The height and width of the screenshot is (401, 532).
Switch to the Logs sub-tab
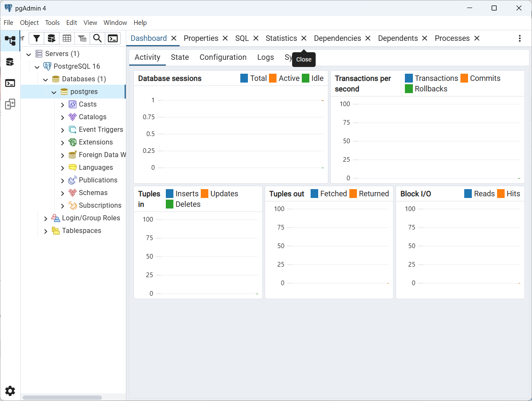[x=266, y=57]
